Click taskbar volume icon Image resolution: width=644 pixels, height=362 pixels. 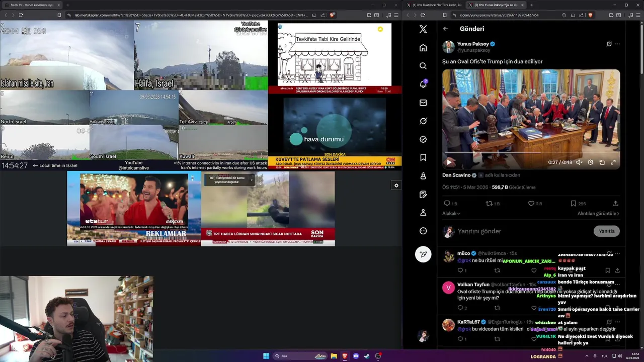pos(620,356)
